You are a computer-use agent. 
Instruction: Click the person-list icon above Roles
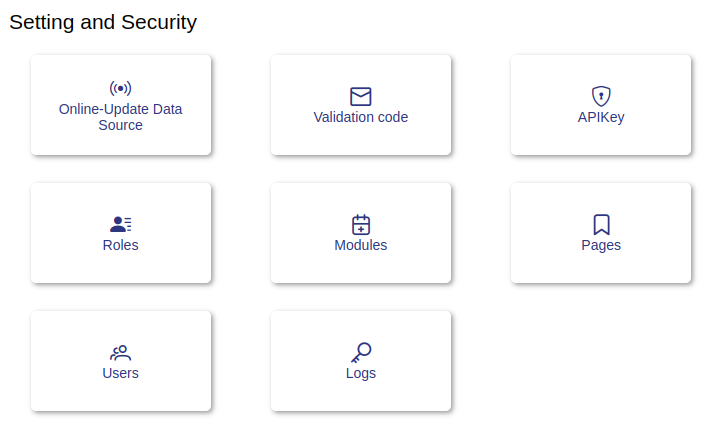[121, 224]
